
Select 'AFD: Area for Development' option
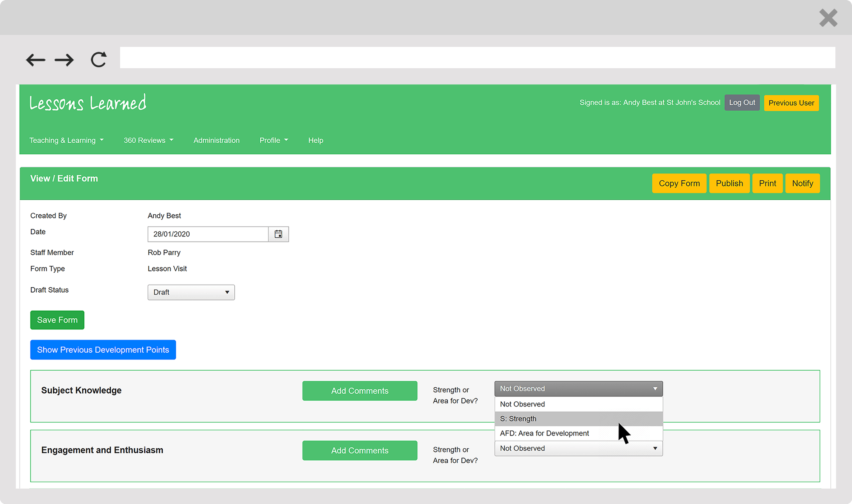point(544,432)
